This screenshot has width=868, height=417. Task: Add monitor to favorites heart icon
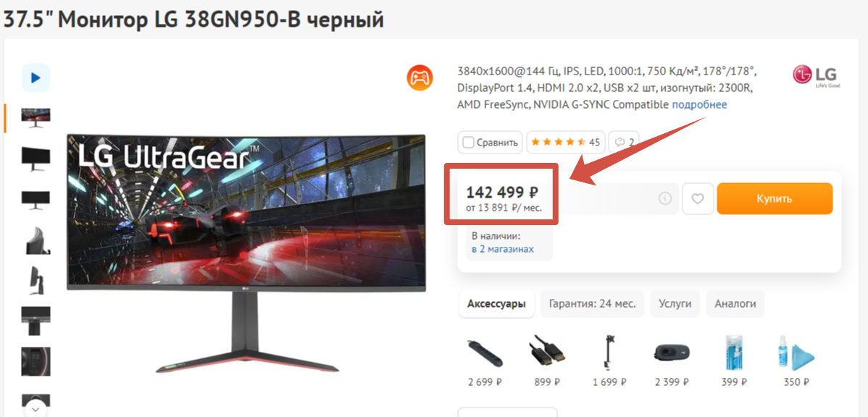[x=698, y=198]
